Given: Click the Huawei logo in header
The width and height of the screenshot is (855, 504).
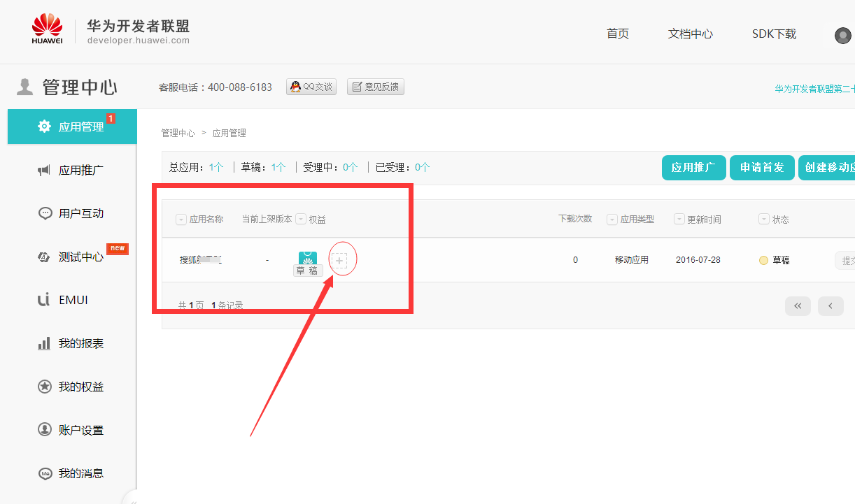Looking at the screenshot, I should [x=47, y=29].
